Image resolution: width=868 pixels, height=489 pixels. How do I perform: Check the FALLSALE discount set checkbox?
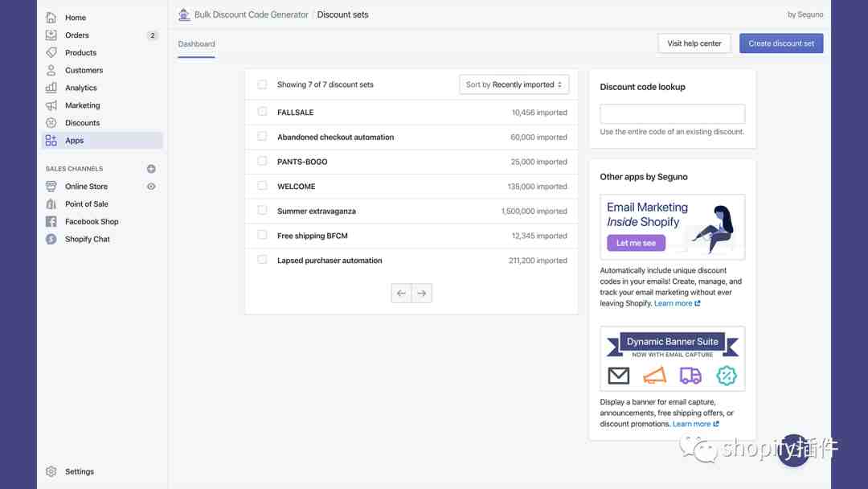(x=262, y=112)
